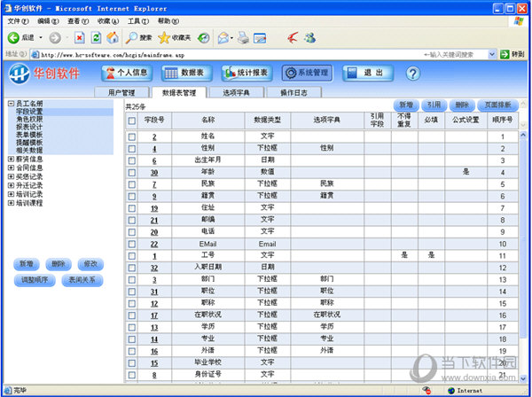Check the box for 年龄 row
The image size is (532, 397).
click(x=131, y=173)
